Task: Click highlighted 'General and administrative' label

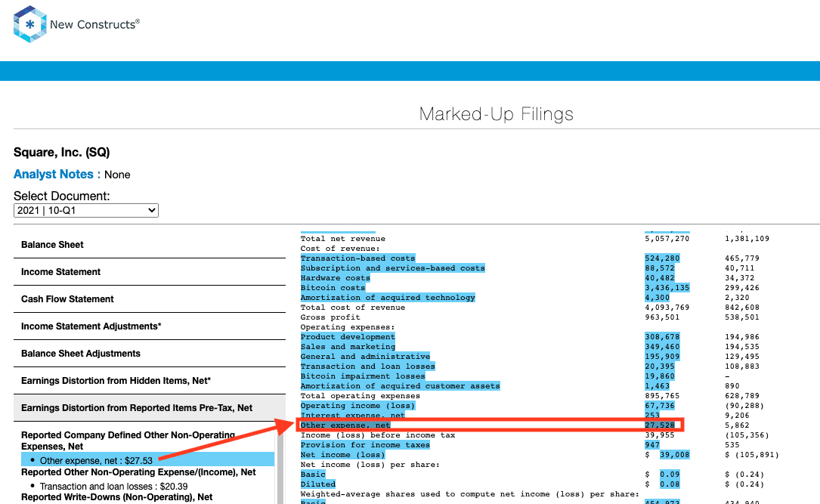Action: coord(365,357)
